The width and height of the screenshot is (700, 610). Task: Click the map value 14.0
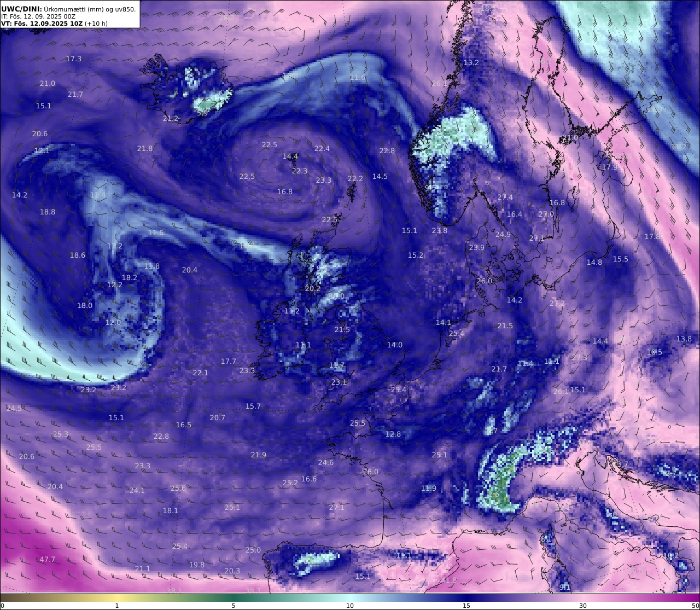tap(395, 345)
